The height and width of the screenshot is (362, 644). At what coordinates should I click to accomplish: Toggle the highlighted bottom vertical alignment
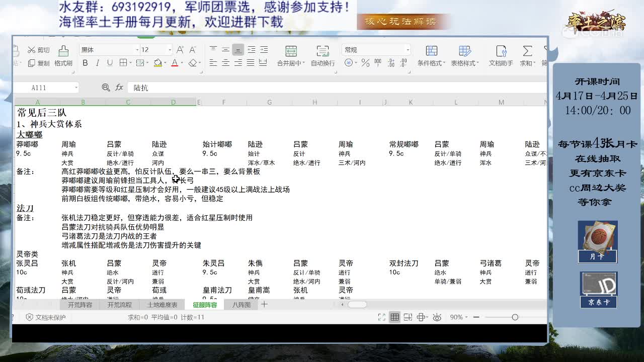[238, 50]
